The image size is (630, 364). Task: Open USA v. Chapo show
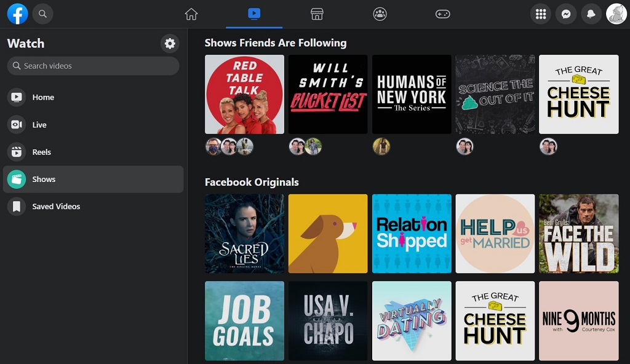[328, 321]
